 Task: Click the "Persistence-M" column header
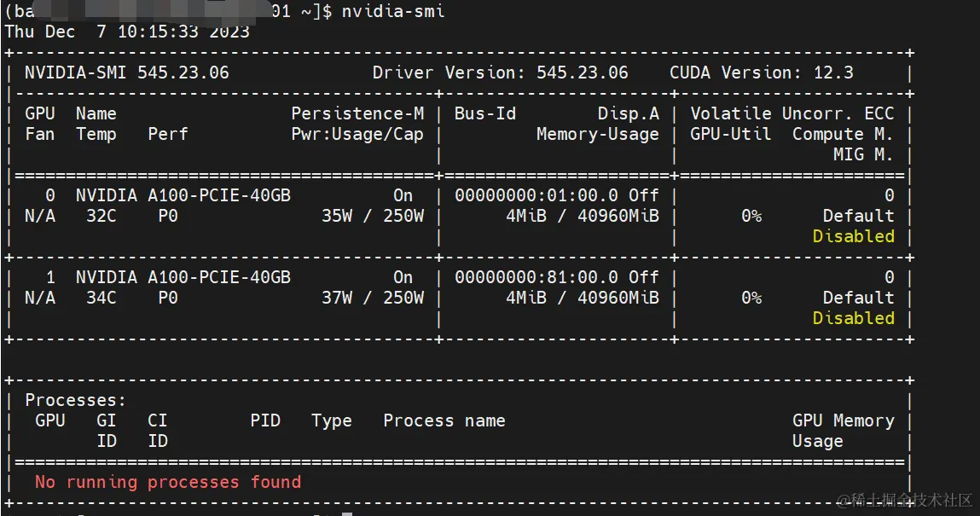[x=357, y=113]
